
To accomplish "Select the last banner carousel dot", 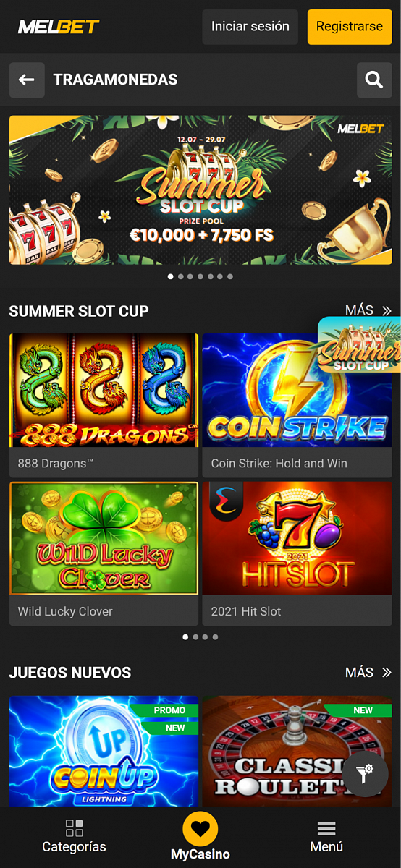I will (230, 276).
